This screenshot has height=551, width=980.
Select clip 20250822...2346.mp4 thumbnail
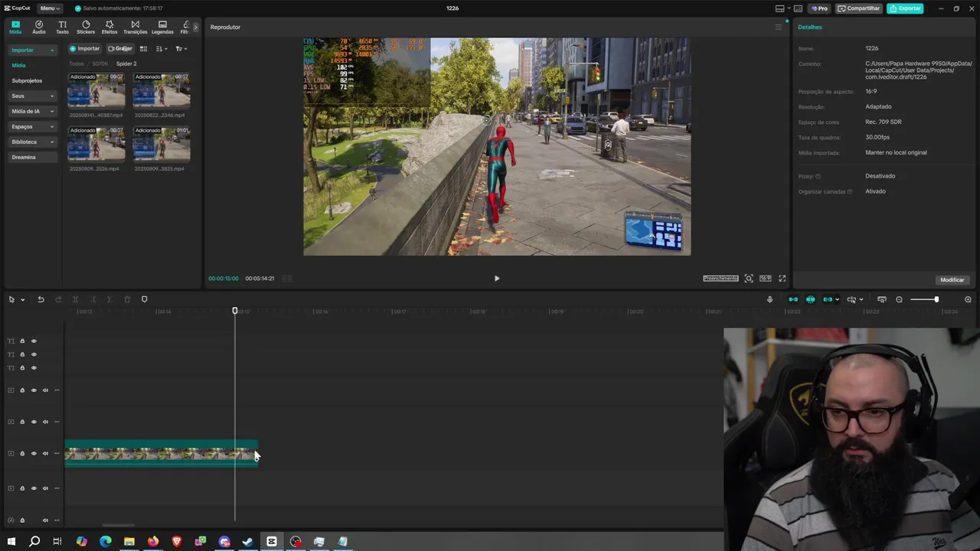162,90
